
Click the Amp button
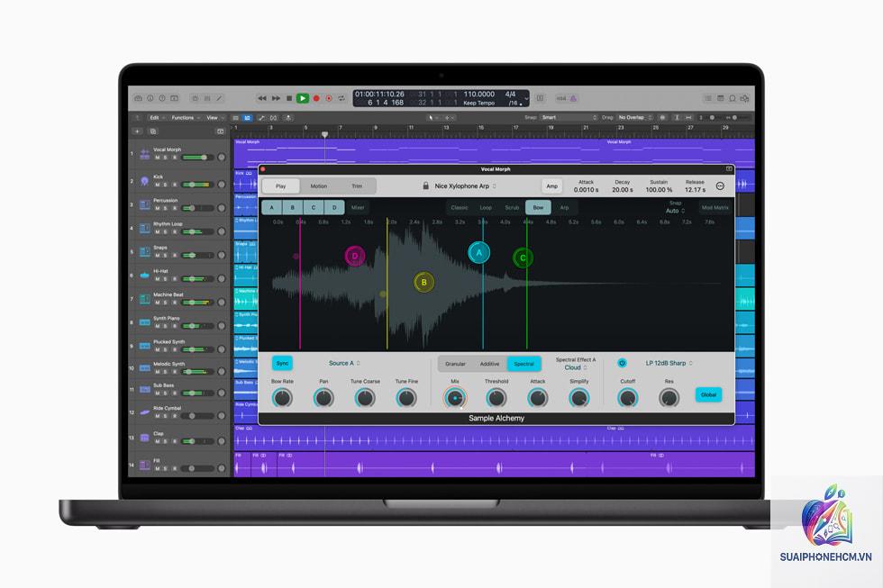click(x=551, y=186)
